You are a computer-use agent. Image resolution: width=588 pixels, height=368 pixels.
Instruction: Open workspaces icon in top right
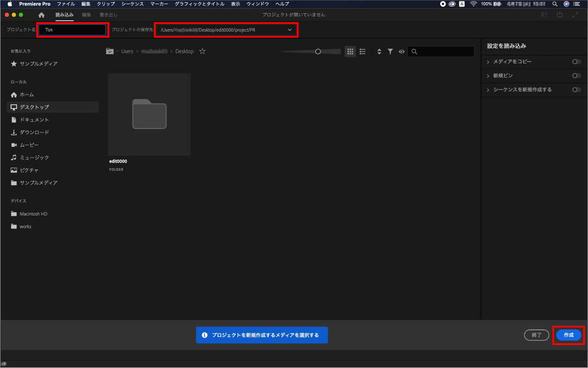click(x=544, y=15)
